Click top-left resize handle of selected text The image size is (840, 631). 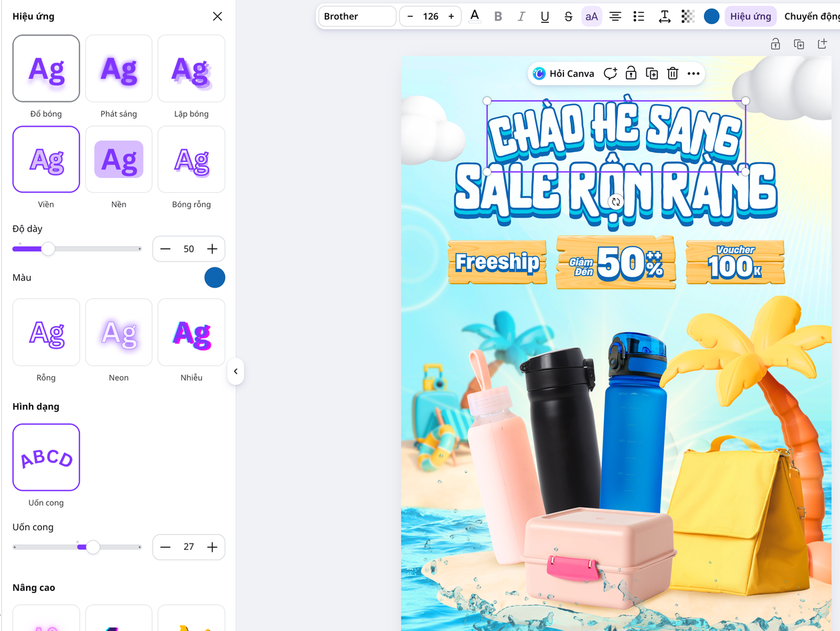tap(487, 101)
